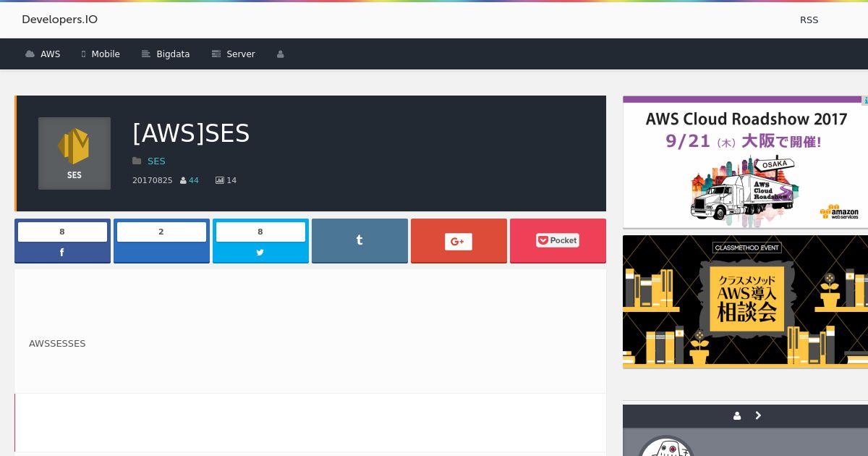The width and height of the screenshot is (868, 456).
Task: Click the user icon in navigation bar
Action: (281, 54)
